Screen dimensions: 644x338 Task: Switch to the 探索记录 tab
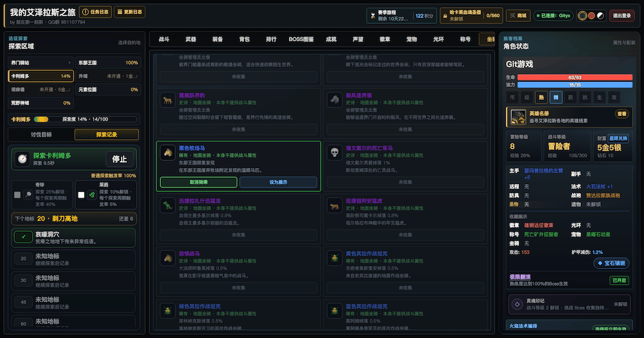(107, 135)
